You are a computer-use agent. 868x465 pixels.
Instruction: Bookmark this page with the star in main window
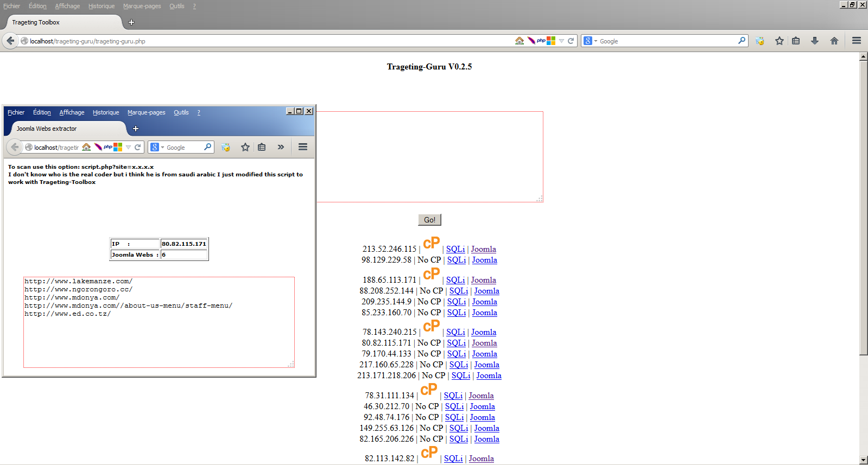780,41
